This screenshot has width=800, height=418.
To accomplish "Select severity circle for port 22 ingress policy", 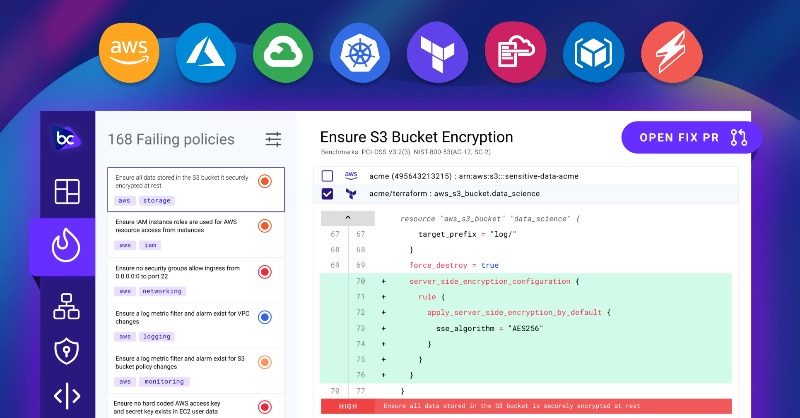I will click(265, 272).
